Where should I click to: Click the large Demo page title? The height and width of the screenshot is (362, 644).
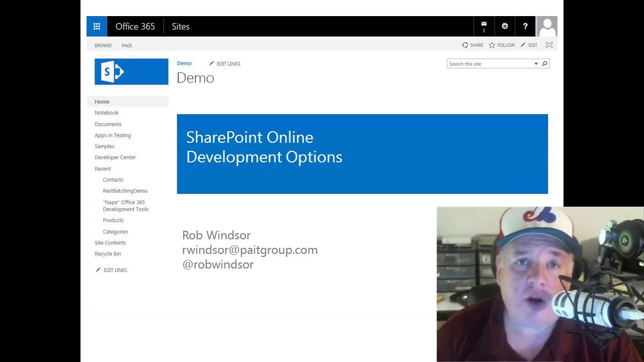coord(195,78)
